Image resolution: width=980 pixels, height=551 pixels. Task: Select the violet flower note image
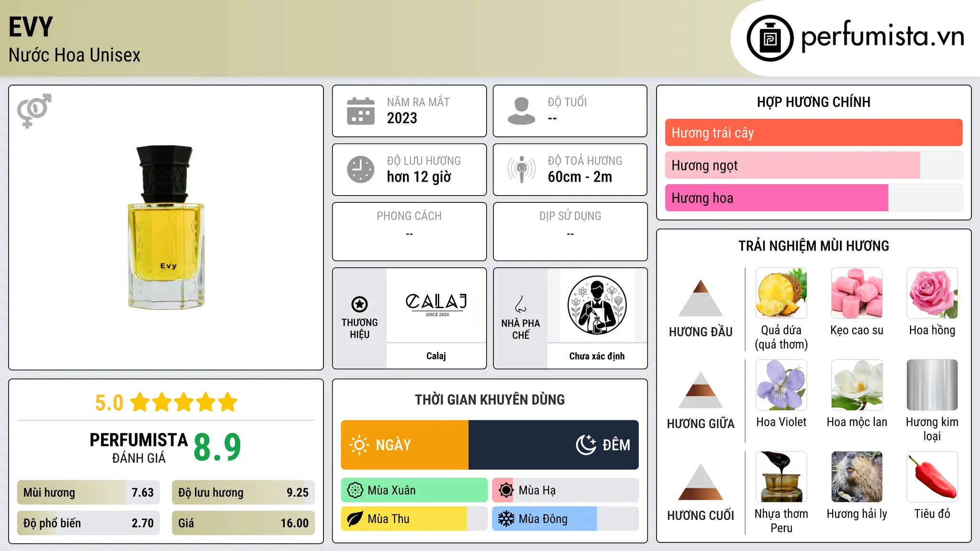coord(781,385)
